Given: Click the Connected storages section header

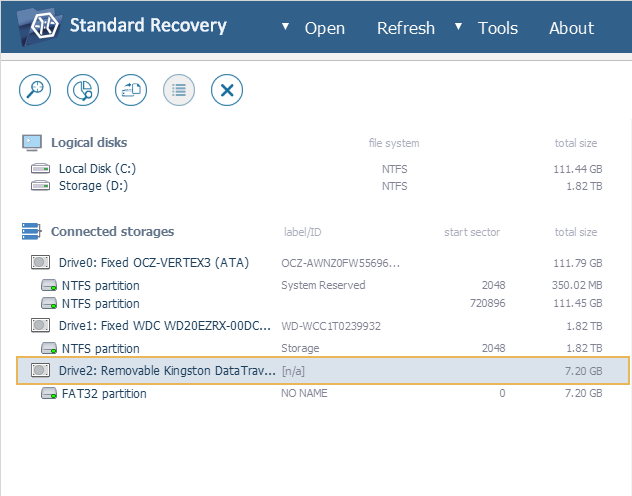Looking at the screenshot, I should tap(112, 232).
